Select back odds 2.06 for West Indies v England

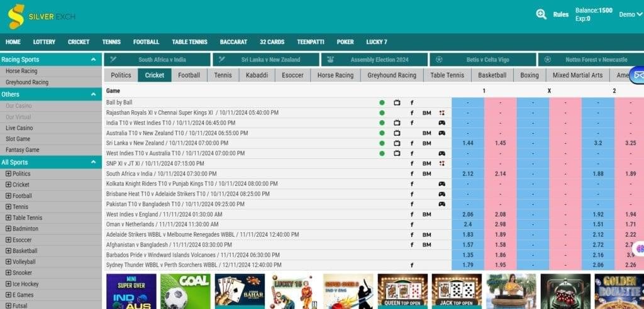[x=468, y=214]
